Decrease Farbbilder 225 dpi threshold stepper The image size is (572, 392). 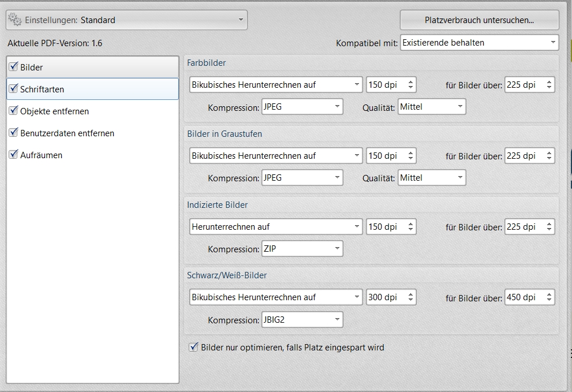(x=549, y=88)
